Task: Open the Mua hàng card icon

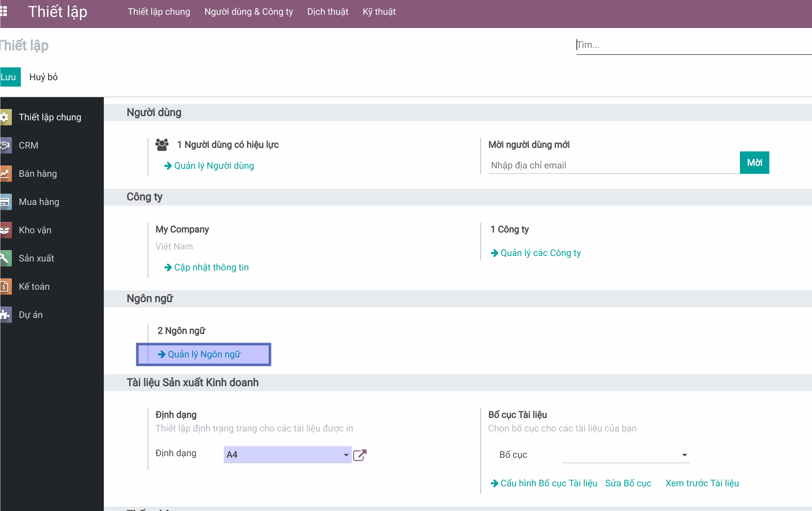Action: pyautogui.click(x=5, y=202)
